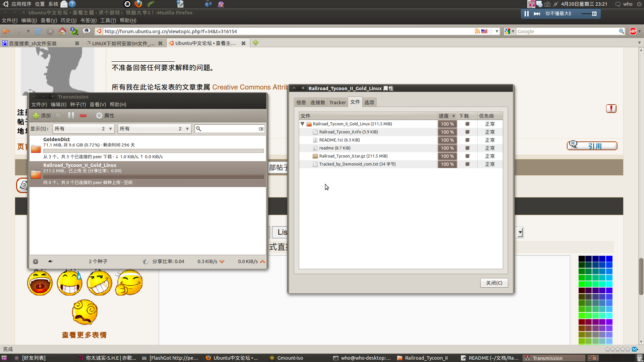Open torrent properties gear icon in Transmission
The height and width of the screenshot is (362, 644).
click(x=99, y=116)
